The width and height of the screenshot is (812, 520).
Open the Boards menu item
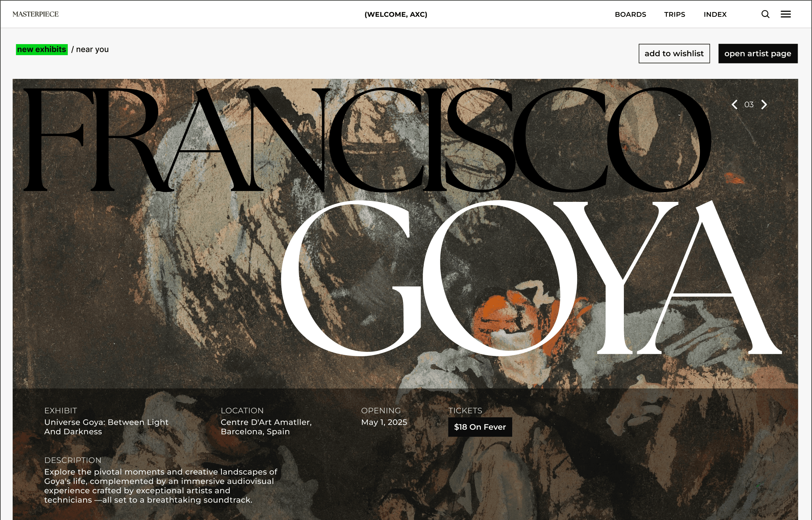pos(630,14)
